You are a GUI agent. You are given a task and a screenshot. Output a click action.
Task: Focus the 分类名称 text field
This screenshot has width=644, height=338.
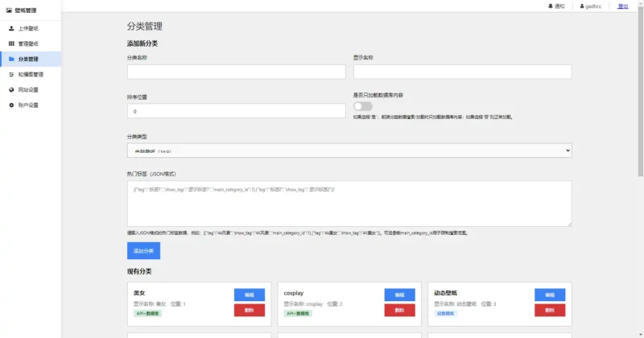coord(236,72)
